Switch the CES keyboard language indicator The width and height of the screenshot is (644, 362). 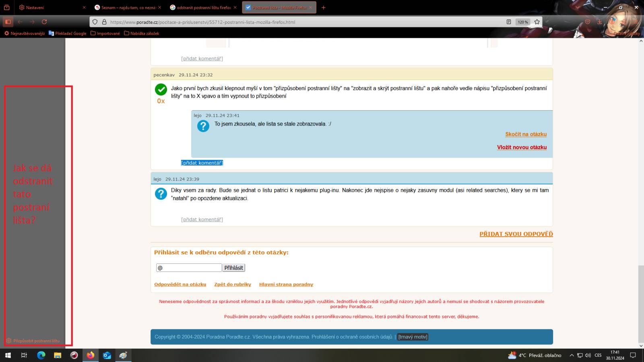[598, 355]
